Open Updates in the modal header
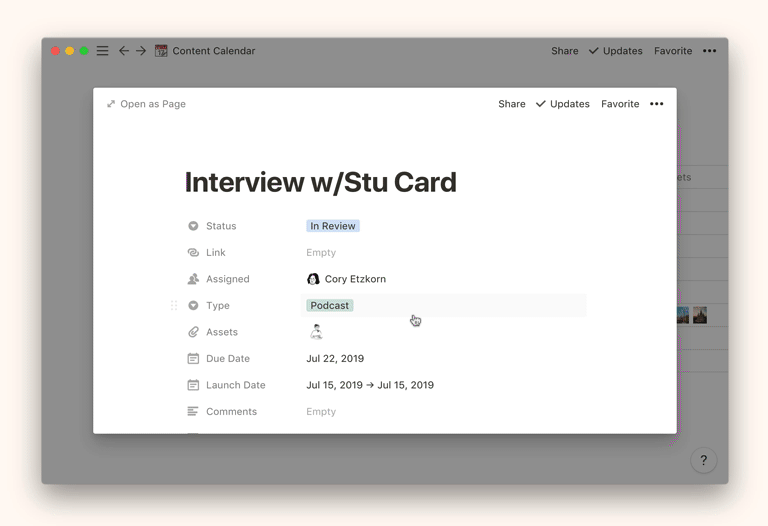This screenshot has width=768, height=526. [x=563, y=104]
